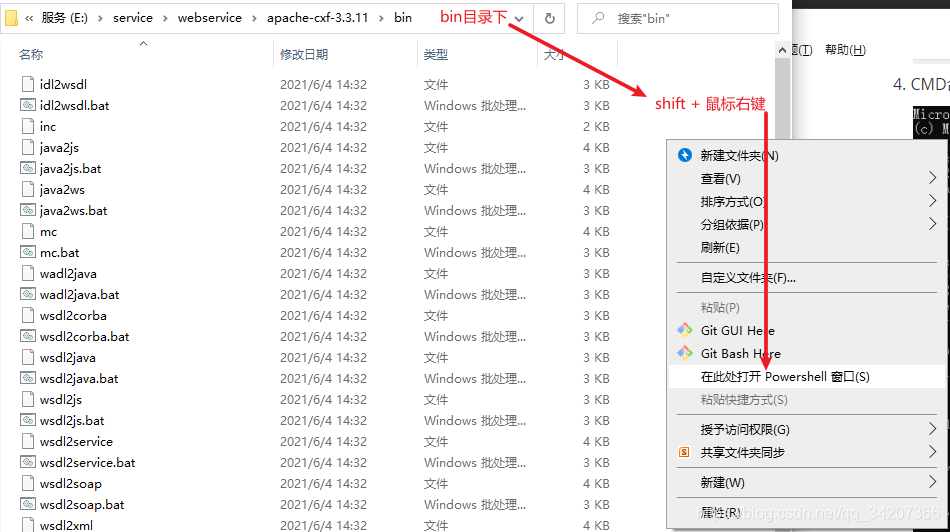
Task: Click the file list scrollbar up arrow
Action: coord(782,50)
